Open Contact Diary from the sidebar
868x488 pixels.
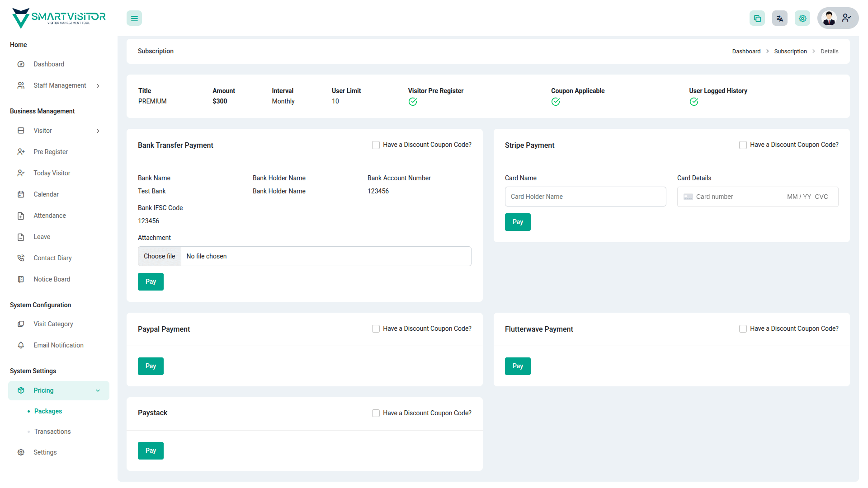52,258
